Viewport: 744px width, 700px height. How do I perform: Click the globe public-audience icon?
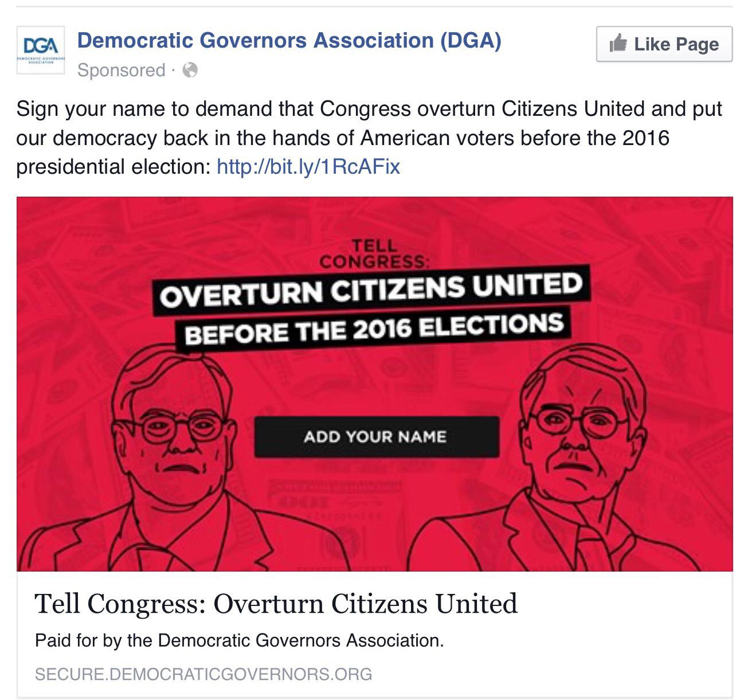tap(190, 70)
